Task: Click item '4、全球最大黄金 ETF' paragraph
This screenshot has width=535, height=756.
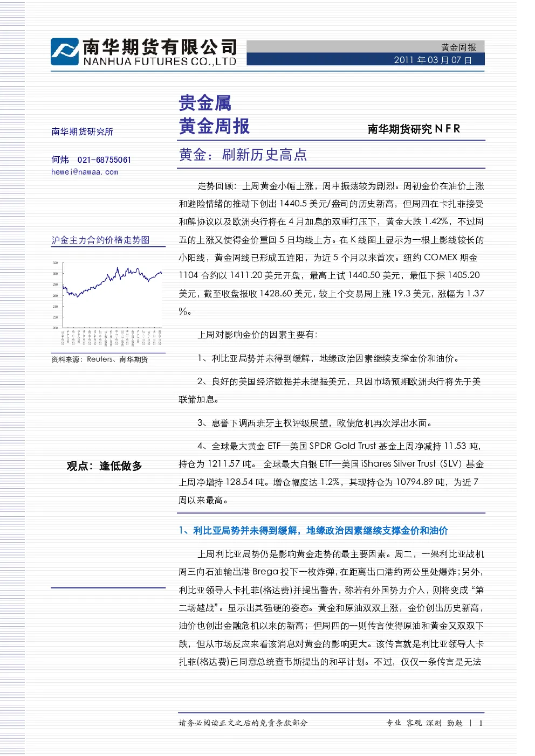Action: [x=332, y=473]
